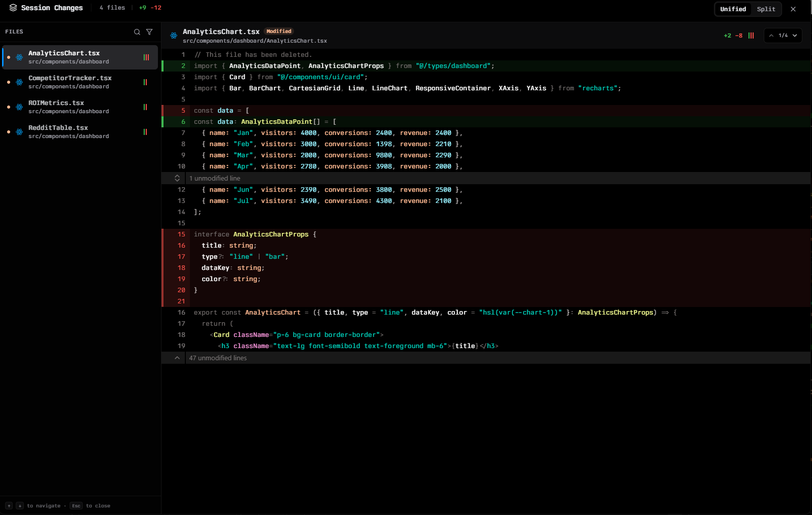
Task: Click the removed 'interface AnalyticsChartProps' line
Action: pos(486,234)
